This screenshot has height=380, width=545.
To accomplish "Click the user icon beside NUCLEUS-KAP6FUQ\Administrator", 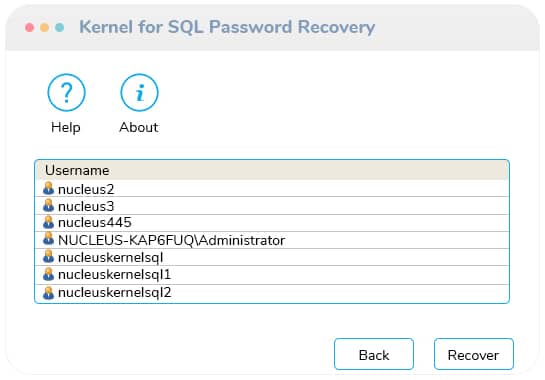I will 49,239.
